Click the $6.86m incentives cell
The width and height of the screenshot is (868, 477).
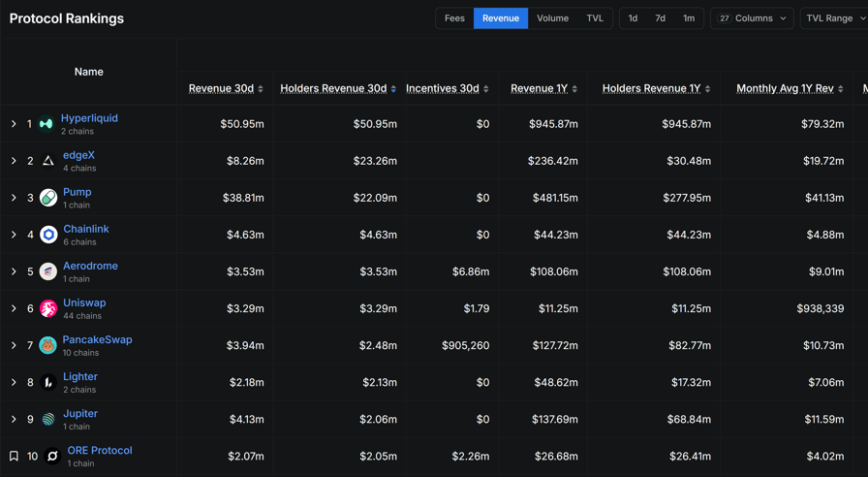click(x=471, y=271)
